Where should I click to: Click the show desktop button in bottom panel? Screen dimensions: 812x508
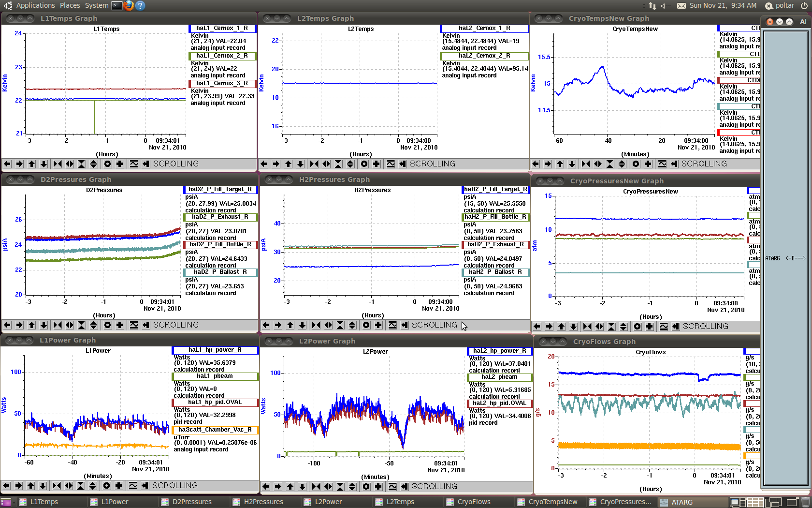point(5,502)
